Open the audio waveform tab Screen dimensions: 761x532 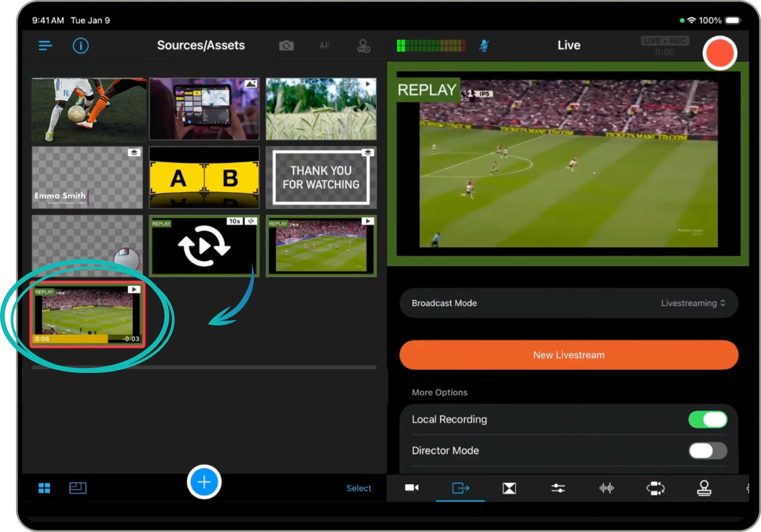[607, 488]
